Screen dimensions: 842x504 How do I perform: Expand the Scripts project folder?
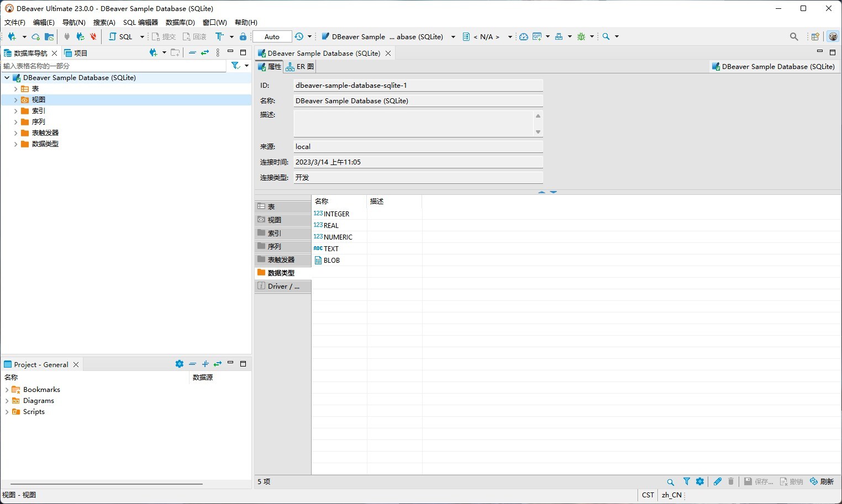tap(7, 412)
